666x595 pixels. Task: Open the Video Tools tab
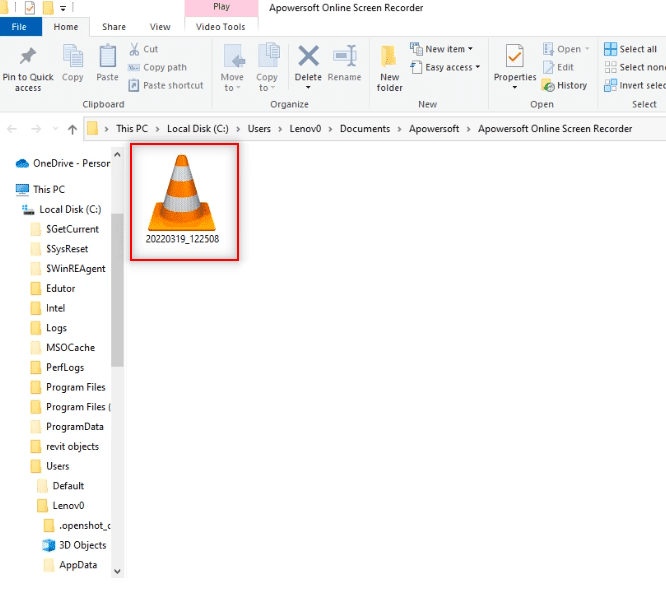coord(221,27)
